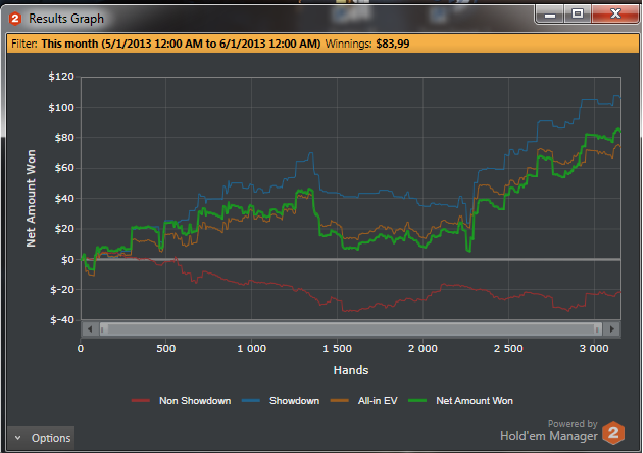
Task: Click the left handle of the range scrollbar
Action: [x=103, y=329]
